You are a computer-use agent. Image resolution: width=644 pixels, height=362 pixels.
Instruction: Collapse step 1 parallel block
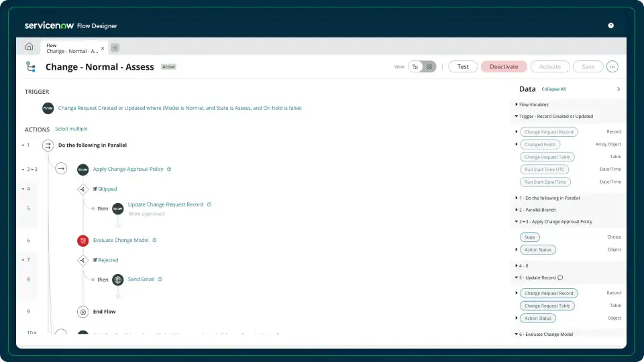[x=23, y=145]
